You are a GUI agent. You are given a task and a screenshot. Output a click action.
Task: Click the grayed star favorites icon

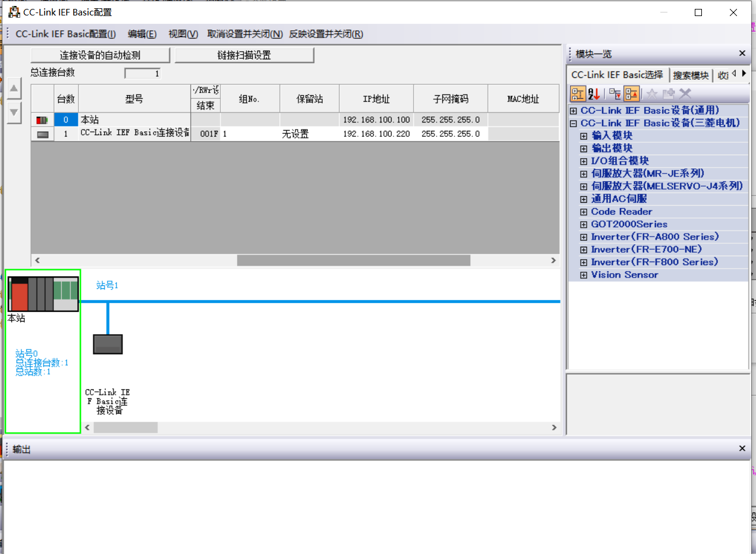(x=652, y=93)
